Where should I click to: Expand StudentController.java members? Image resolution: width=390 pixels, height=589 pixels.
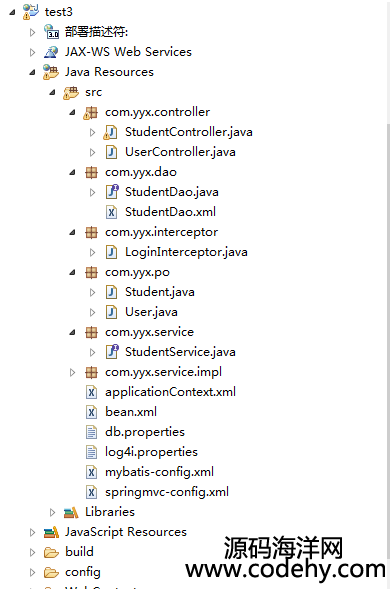[x=92, y=132]
